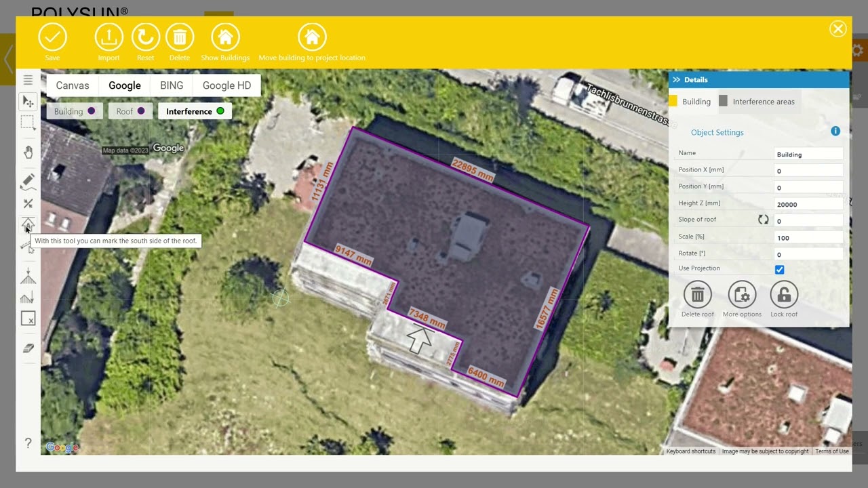Collapse the Details panel with the chevrons
The width and height of the screenshot is (868, 488).
coord(676,80)
